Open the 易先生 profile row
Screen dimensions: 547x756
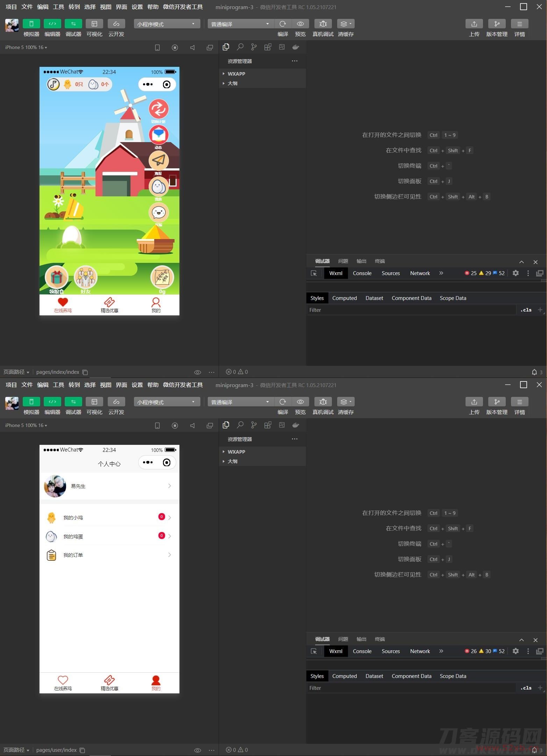(x=109, y=486)
